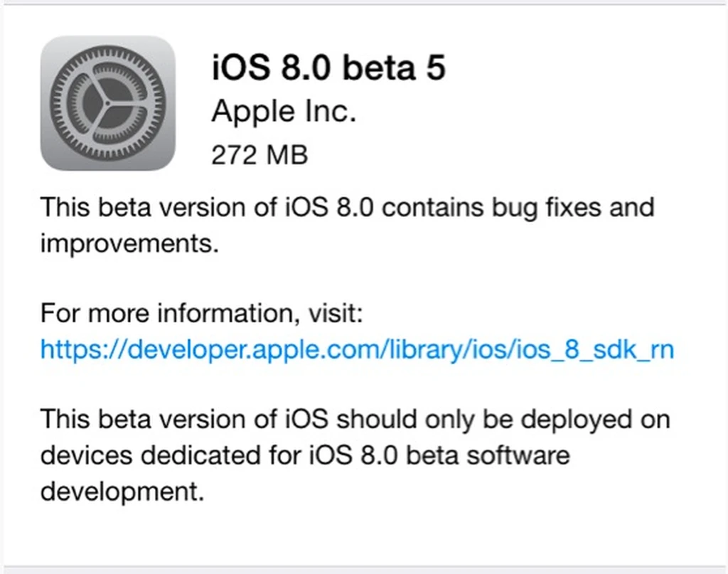Tap the 272 MB download size
The height and width of the screenshot is (574, 728).
point(259,154)
